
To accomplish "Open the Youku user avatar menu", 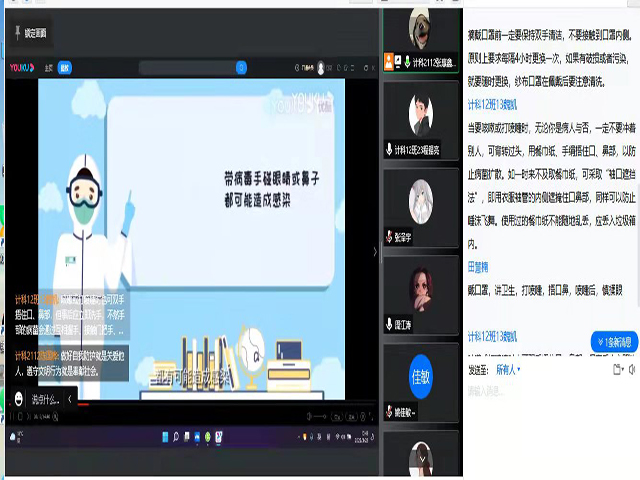I will click(x=321, y=68).
